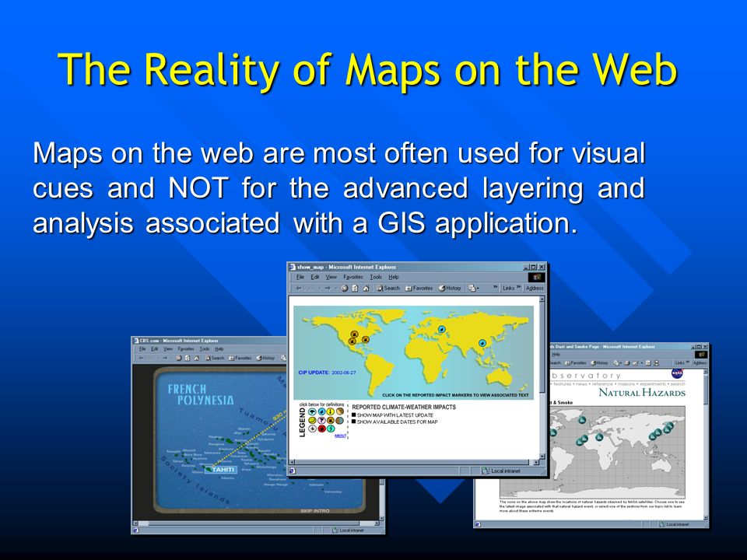This screenshot has width=747, height=560.
Task: Click the lightning legend icon
Action: pos(331,429)
